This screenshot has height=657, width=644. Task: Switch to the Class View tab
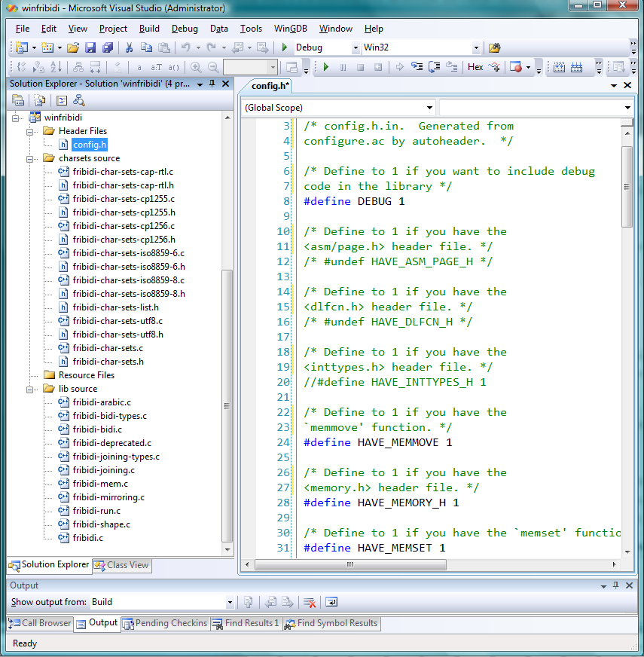pyautogui.click(x=122, y=565)
